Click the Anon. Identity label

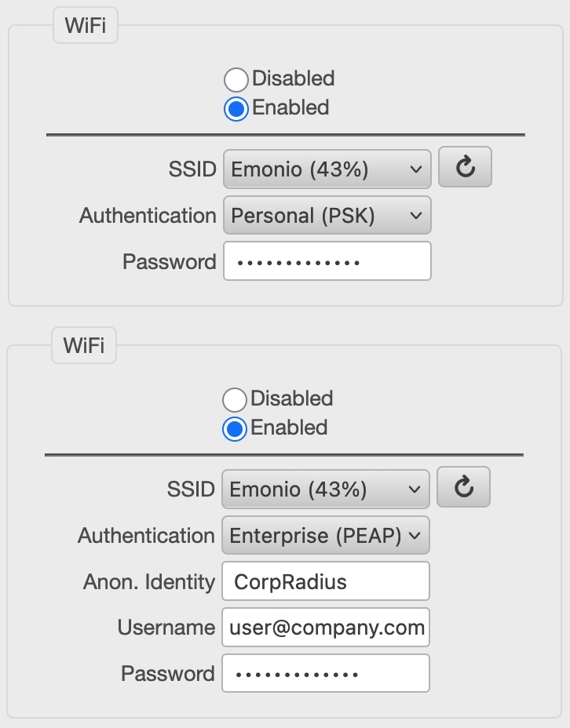click(148, 581)
